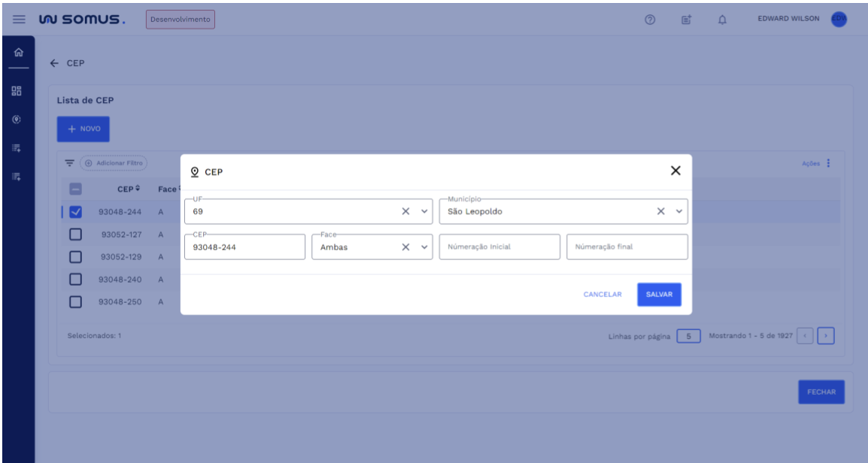Open the Face dropdown list

pos(422,247)
